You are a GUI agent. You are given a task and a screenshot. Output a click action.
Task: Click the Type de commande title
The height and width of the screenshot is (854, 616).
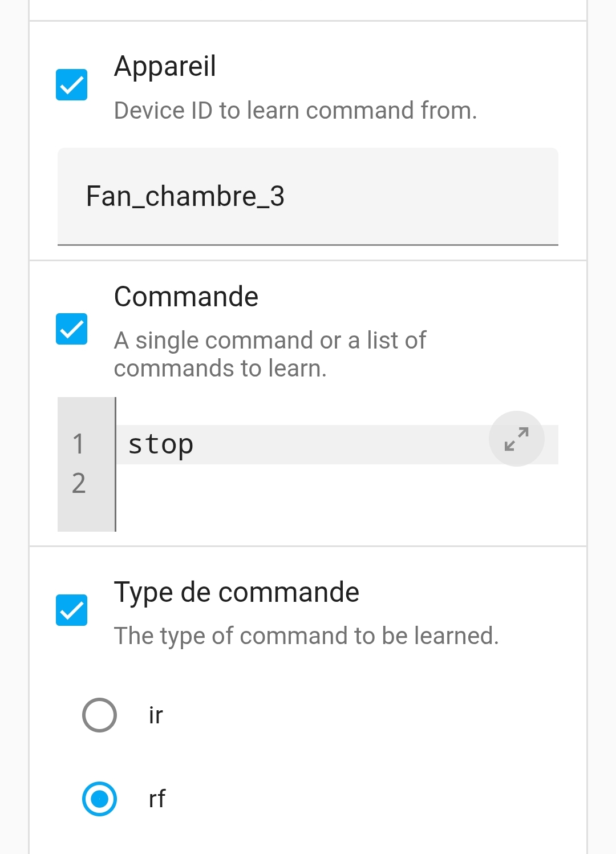point(237,592)
